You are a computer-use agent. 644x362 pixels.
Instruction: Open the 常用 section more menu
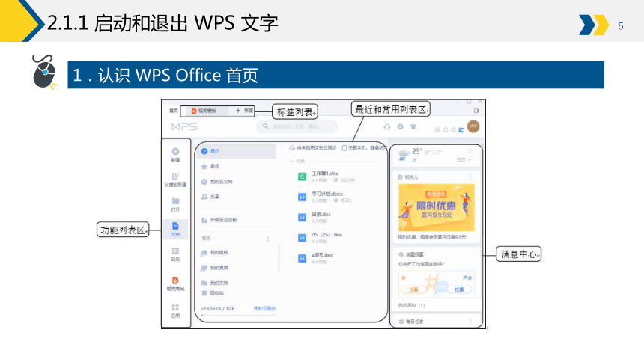[x=268, y=239]
